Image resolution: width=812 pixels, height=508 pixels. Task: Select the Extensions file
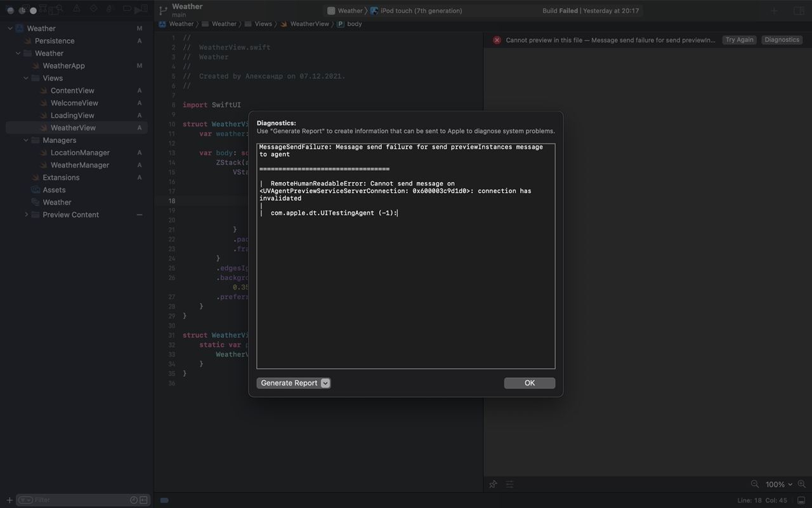pyautogui.click(x=61, y=177)
